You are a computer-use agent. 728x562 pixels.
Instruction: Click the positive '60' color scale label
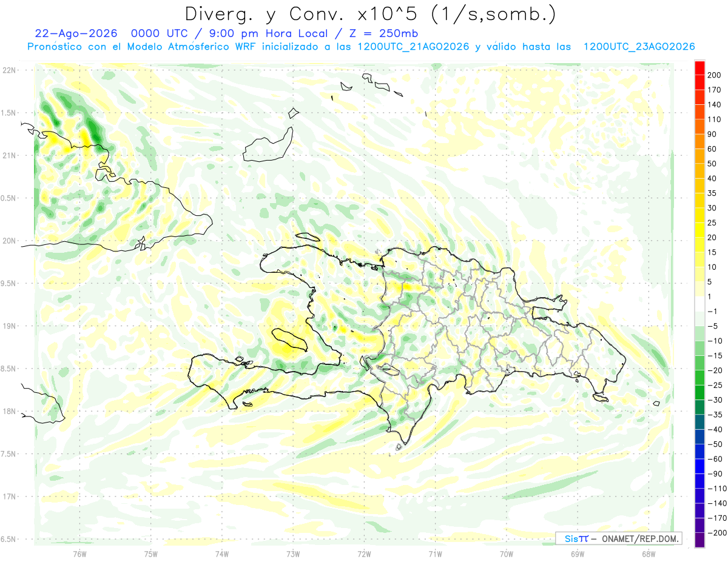[x=713, y=149]
